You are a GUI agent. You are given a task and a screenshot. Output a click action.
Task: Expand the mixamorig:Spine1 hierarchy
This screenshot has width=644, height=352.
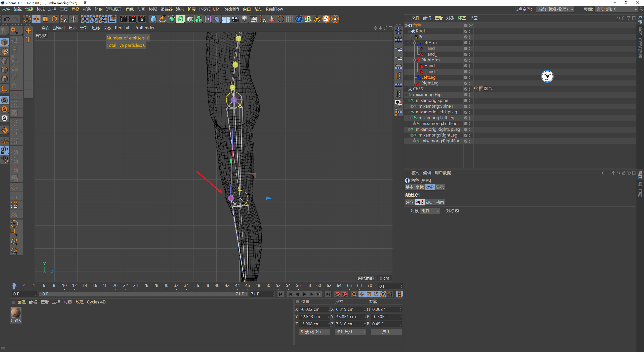[412, 106]
